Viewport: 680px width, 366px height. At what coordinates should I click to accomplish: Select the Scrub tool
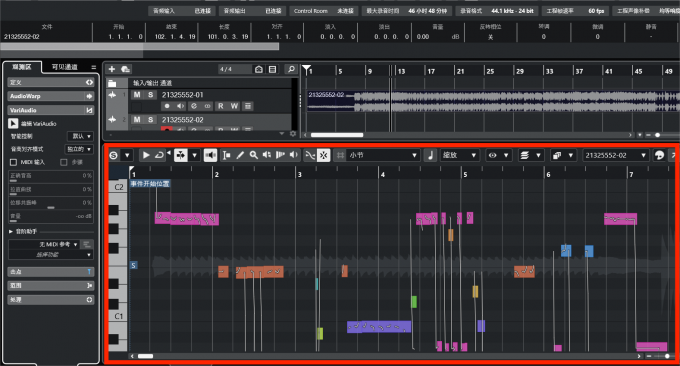(280, 155)
